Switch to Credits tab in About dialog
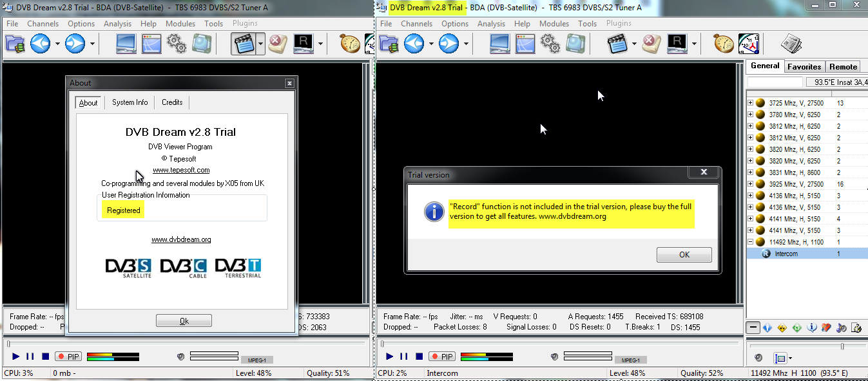Image resolution: width=868 pixels, height=381 pixels. click(x=172, y=102)
